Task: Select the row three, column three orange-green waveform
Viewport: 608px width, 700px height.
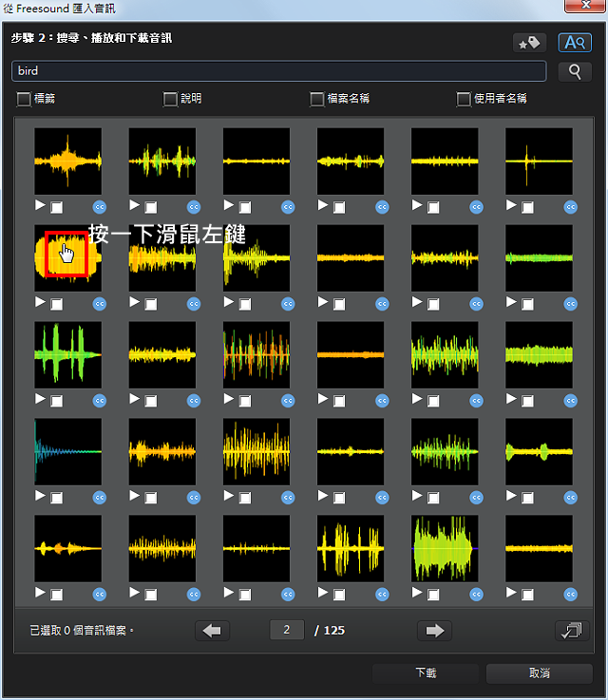Action: click(x=256, y=355)
